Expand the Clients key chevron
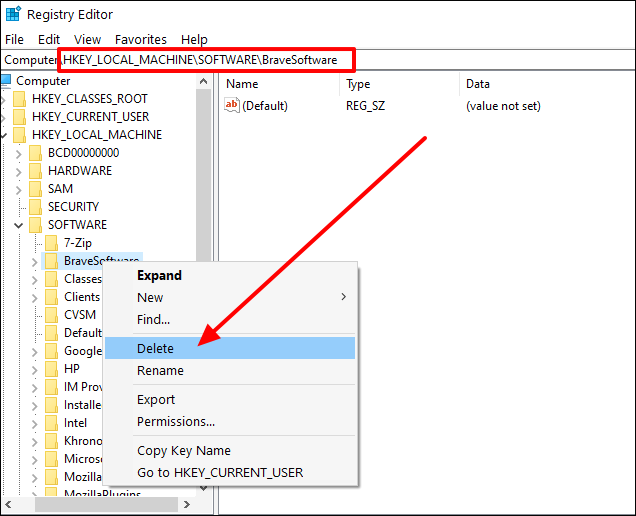This screenshot has width=636, height=516. [x=35, y=298]
